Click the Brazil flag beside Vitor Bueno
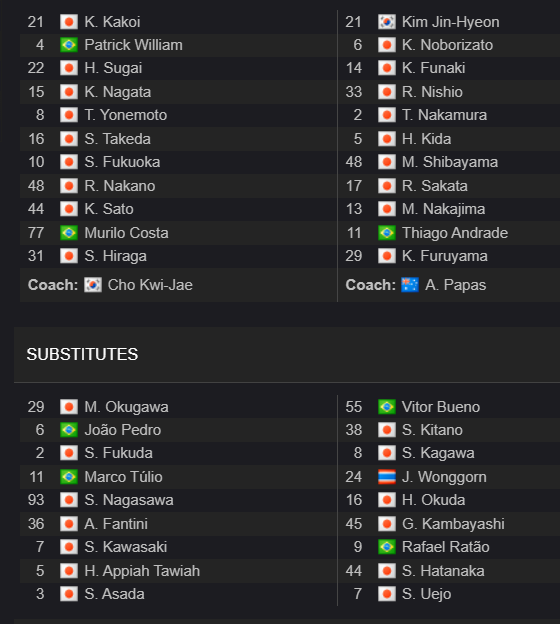This screenshot has height=624, width=560. coord(386,407)
